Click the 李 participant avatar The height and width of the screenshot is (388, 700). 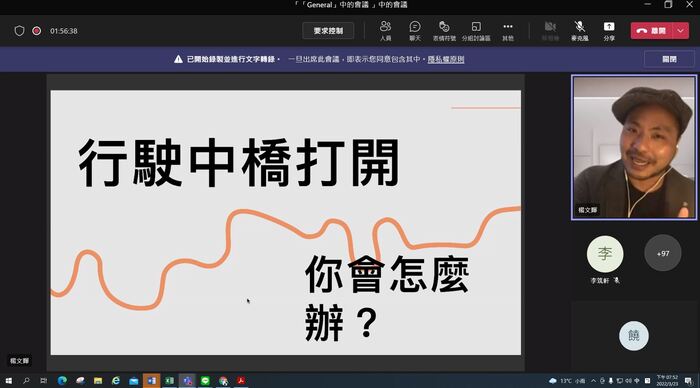[605, 254]
